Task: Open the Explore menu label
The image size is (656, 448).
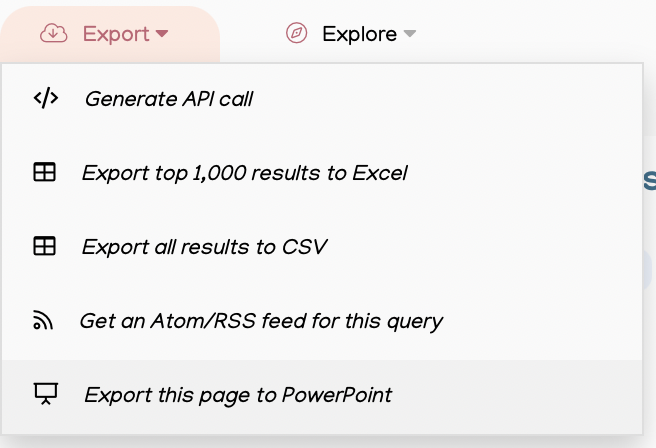Action: [x=359, y=34]
